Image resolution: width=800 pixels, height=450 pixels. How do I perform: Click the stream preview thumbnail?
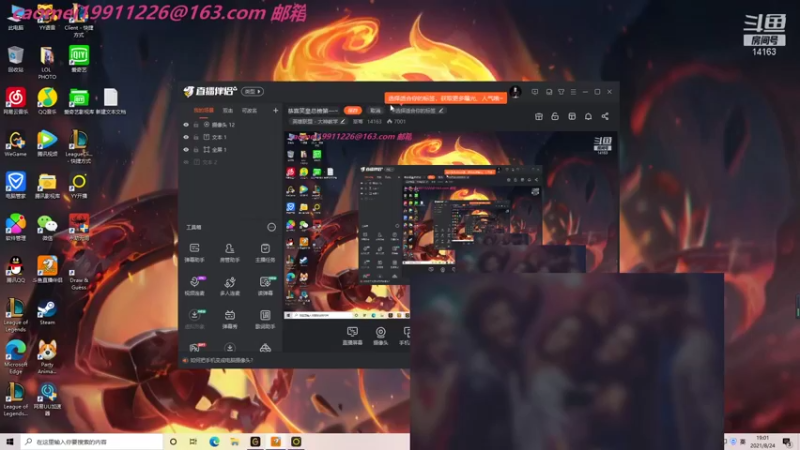point(451,226)
